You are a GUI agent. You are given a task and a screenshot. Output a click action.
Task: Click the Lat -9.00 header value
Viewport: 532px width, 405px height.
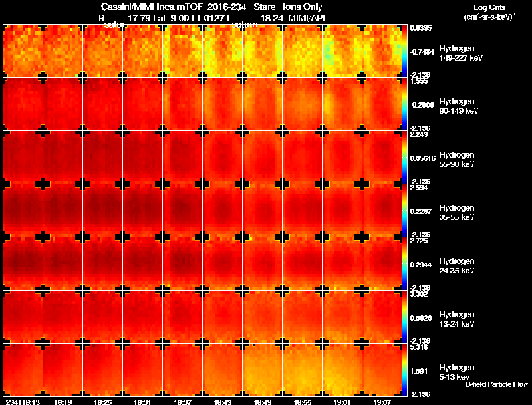point(171,18)
